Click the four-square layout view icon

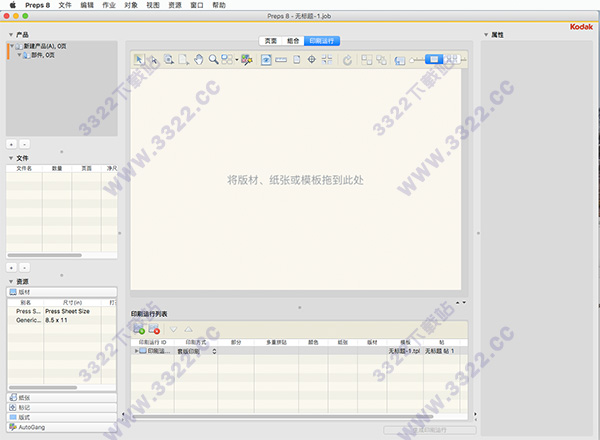227,59
